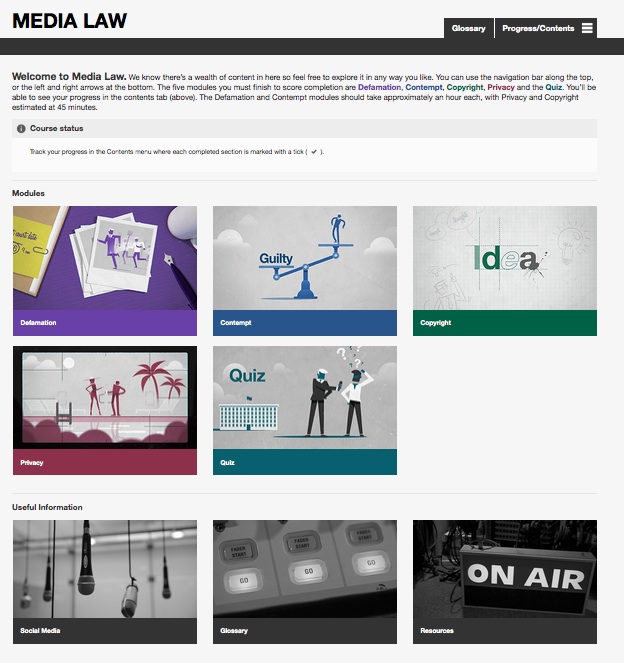Screen dimensions: 624x663
Task: Open the Defamation module thumbnail
Action: click(104, 258)
